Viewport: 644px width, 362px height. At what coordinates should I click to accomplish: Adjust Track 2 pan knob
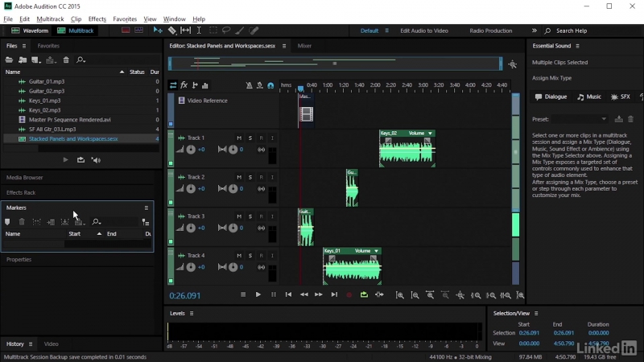click(233, 189)
